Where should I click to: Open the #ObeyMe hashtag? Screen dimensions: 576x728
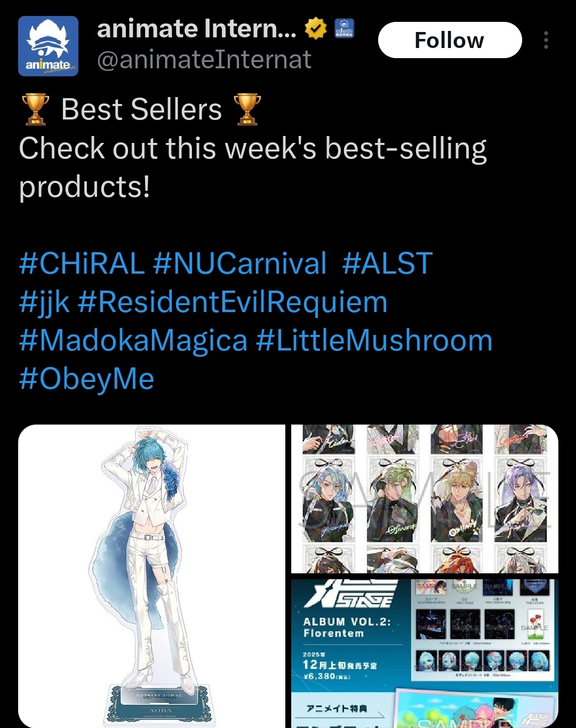(x=87, y=379)
